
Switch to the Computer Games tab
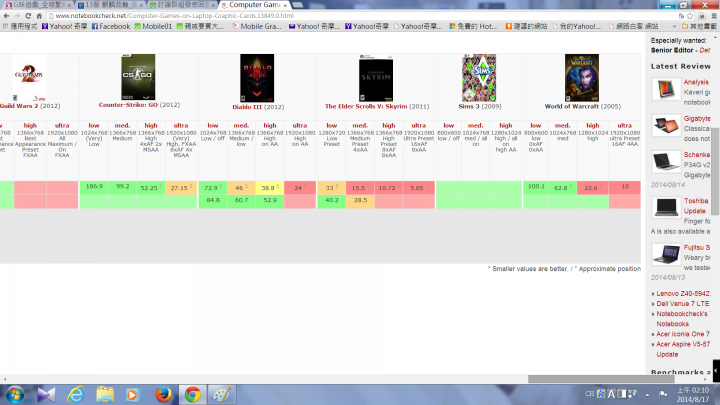(254, 5)
